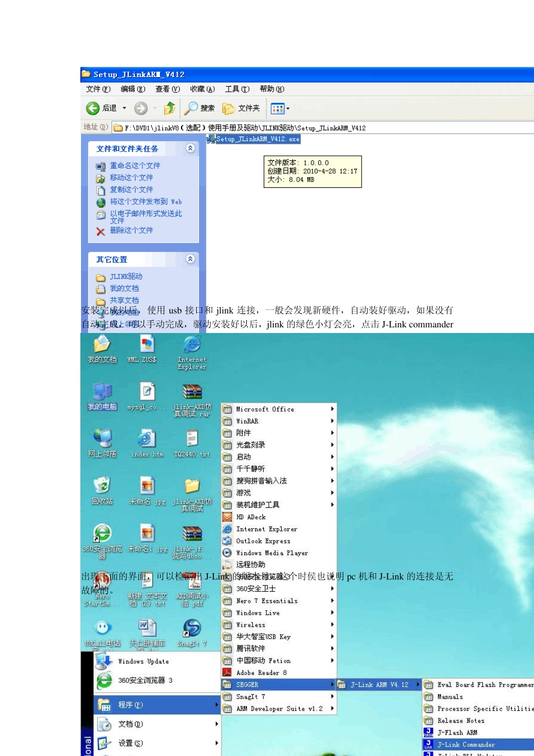Image resolution: width=534 pixels, height=756 pixels.
Task: Click 以电子邮件形式发送此文件 link
Action: click(146, 217)
